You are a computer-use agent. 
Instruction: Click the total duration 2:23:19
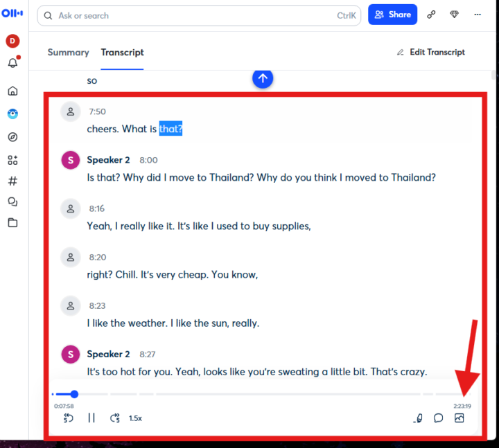pos(462,406)
